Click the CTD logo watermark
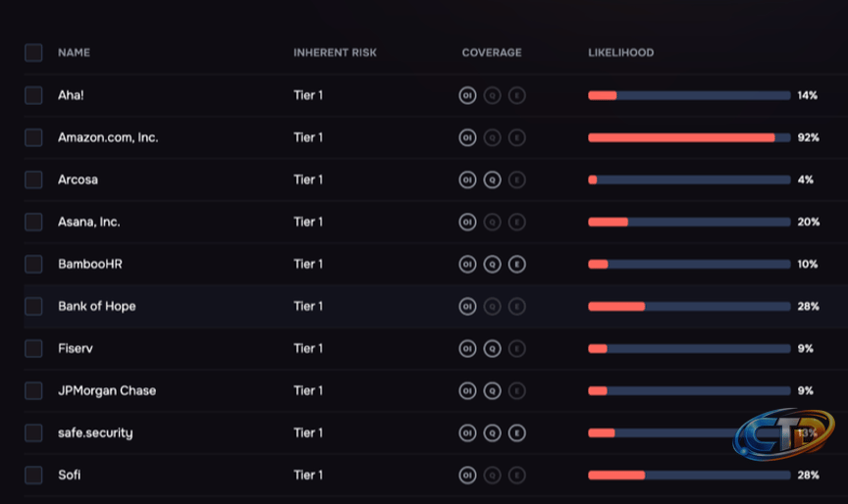Viewport: 848px width, 504px height. click(783, 434)
